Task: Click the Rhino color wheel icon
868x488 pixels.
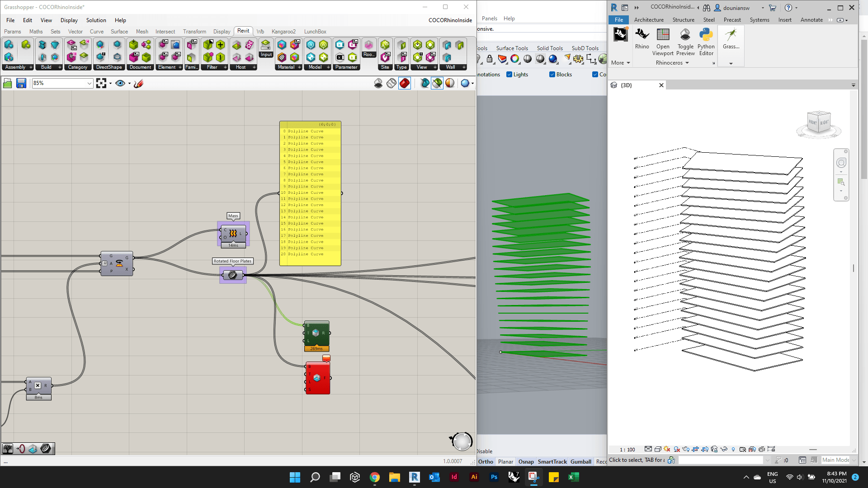Action: 514,59
